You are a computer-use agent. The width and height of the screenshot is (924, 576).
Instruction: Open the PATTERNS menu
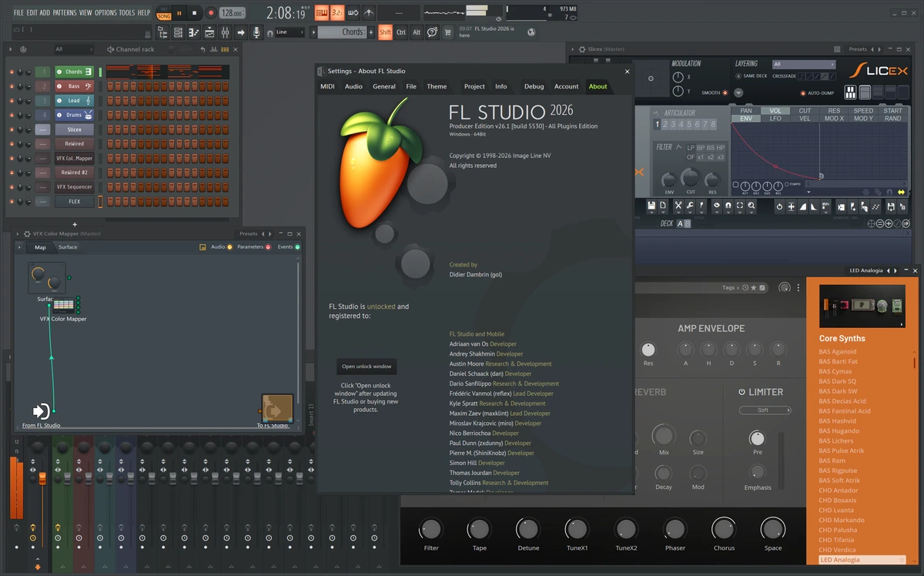coord(65,13)
